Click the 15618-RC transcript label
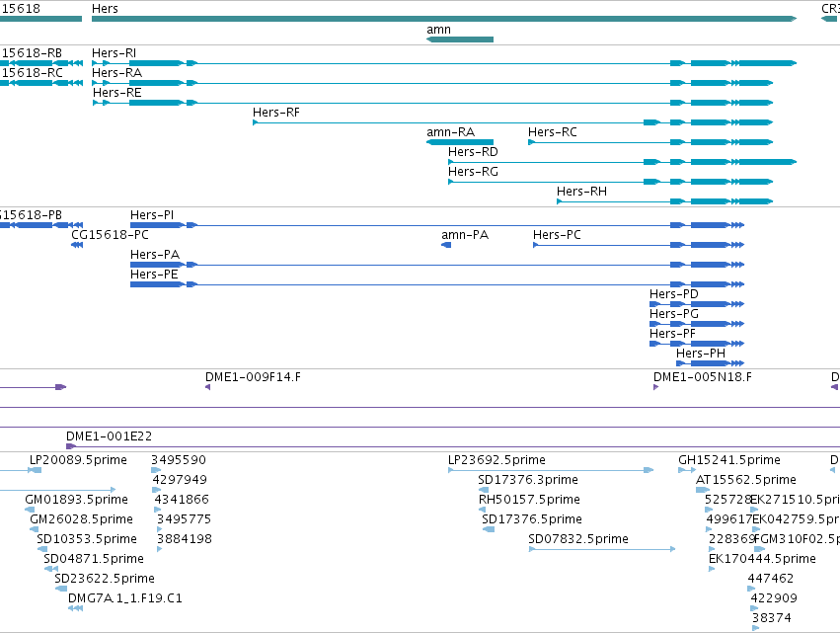This screenshot has height=633, width=840. tap(33, 73)
